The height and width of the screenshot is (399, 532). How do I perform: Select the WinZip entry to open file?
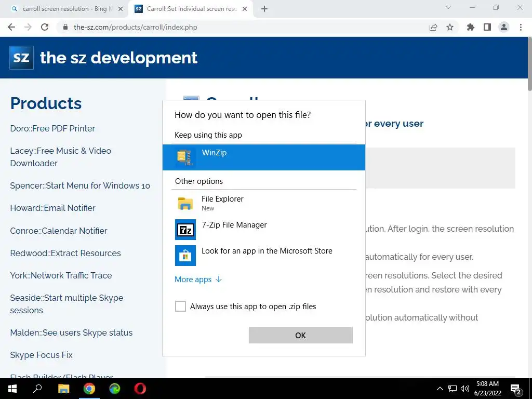pyautogui.click(x=264, y=157)
